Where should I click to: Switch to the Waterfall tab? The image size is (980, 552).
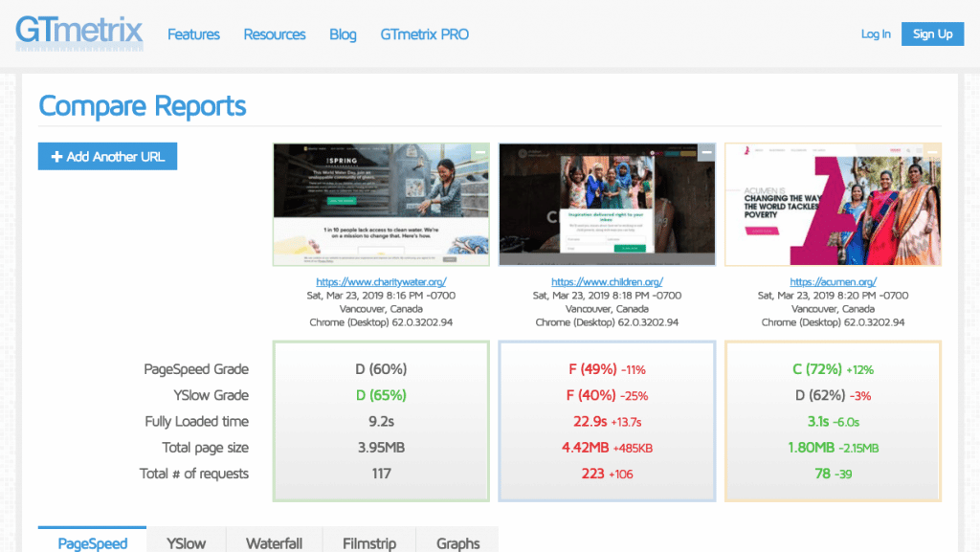[275, 541]
